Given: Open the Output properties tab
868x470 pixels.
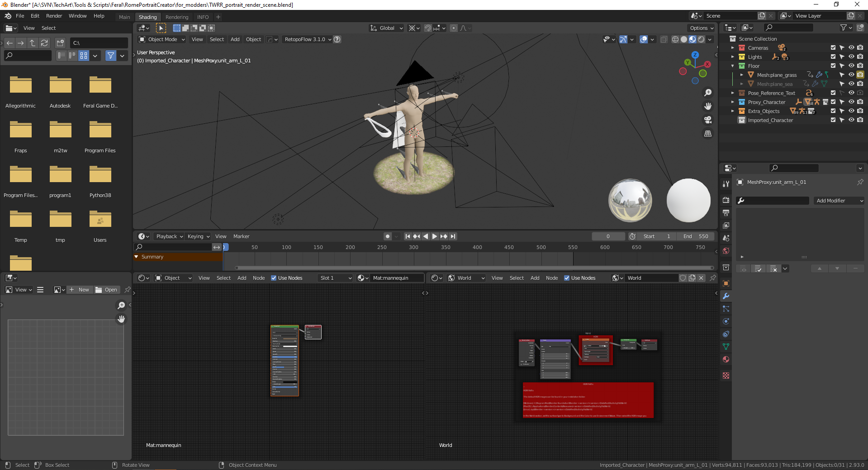Looking at the screenshot, I should tap(726, 213).
